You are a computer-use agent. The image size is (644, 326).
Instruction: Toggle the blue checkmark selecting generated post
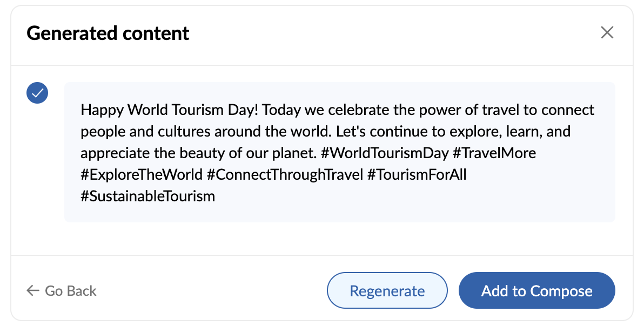tap(37, 93)
